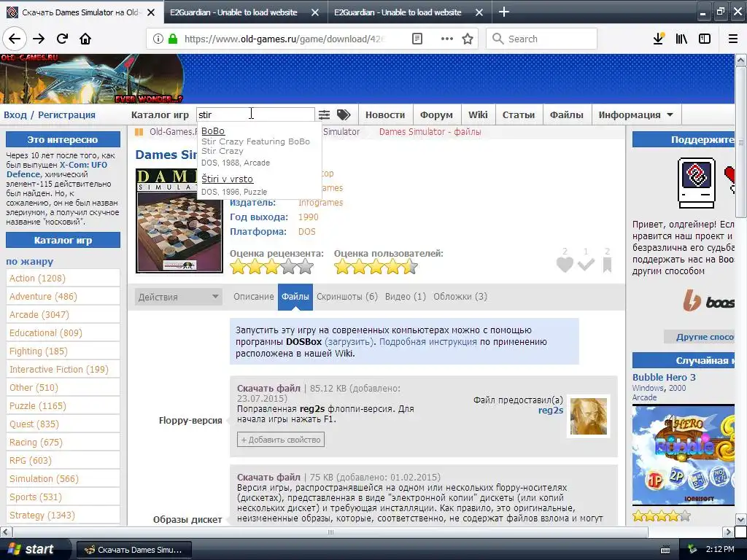The width and height of the screenshot is (747, 560).
Task: Click the Регистрация link
Action: point(66,114)
